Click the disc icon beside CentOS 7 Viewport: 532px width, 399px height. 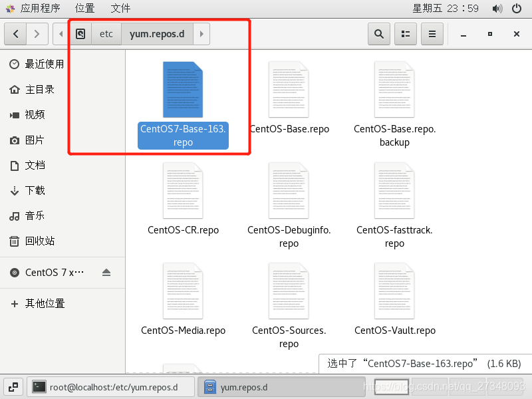(x=14, y=273)
